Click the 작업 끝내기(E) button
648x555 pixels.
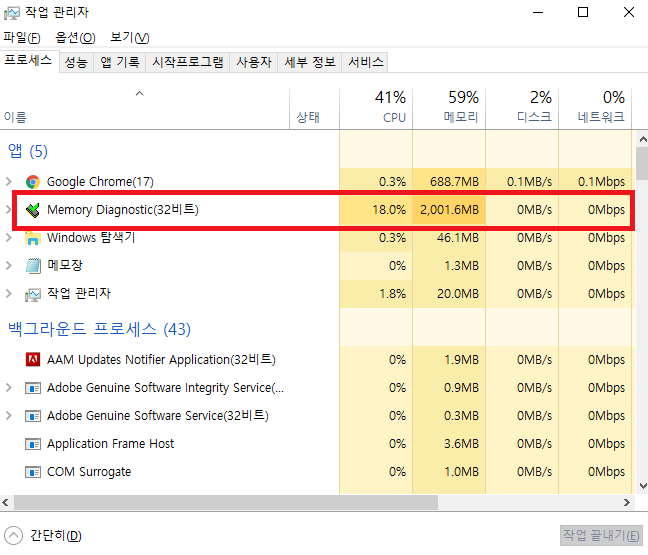point(601,536)
